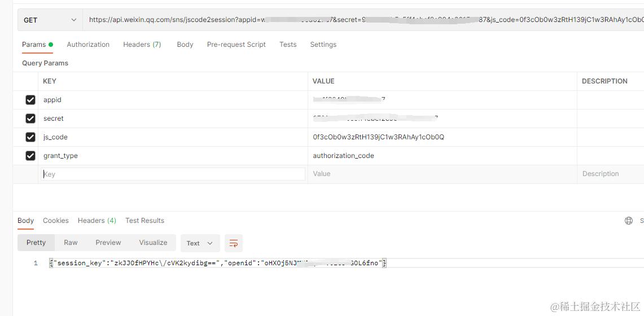The height and width of the screenshot is (316, 644).
Task: Click the VALUE column header
Action: 323,81
